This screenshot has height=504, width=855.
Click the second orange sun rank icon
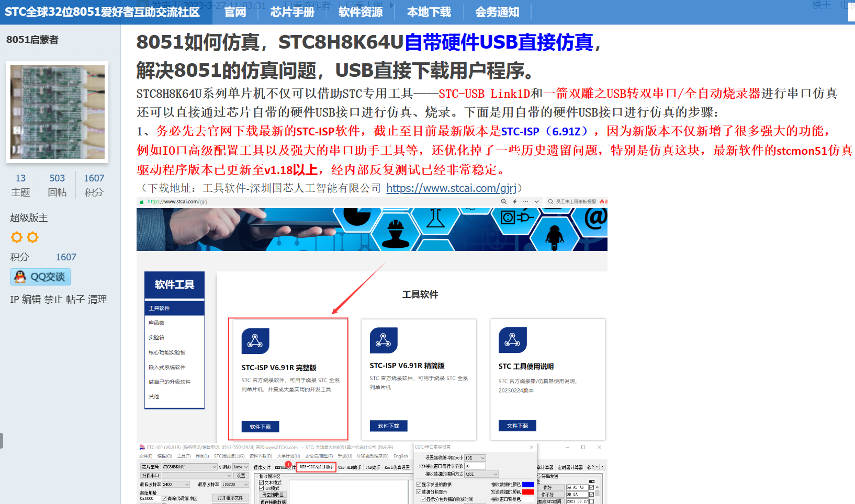pyautogui.click(x=32, y=237)
